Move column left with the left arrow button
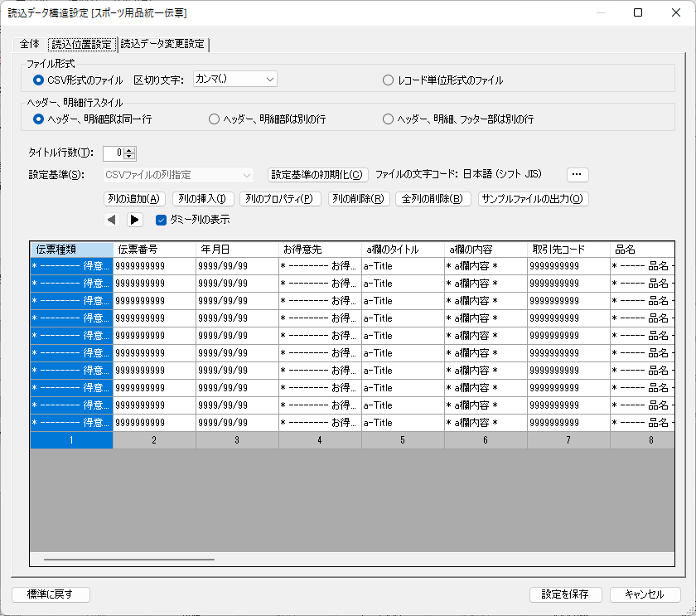Viewport: 696px width, 616px height. point(111,220)
